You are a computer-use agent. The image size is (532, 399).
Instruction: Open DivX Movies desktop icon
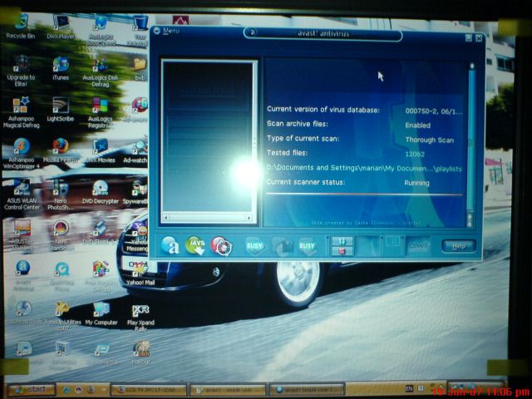(101, 150)
